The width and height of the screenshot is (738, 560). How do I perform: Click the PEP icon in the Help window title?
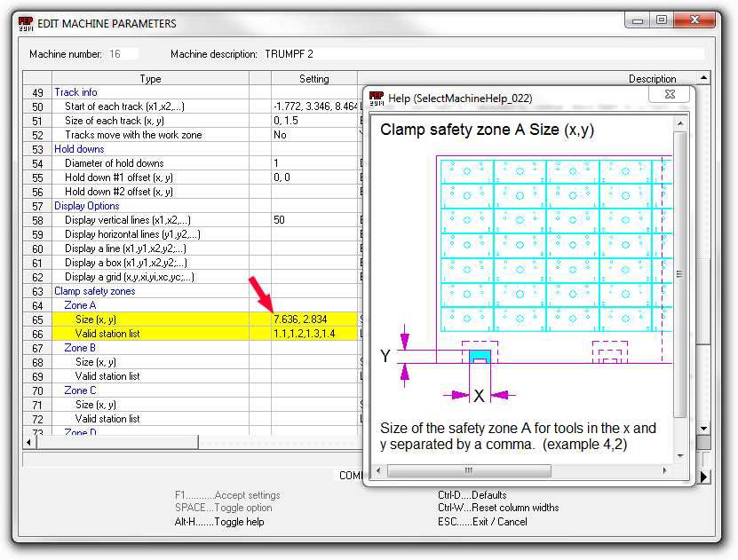(376, 98)
